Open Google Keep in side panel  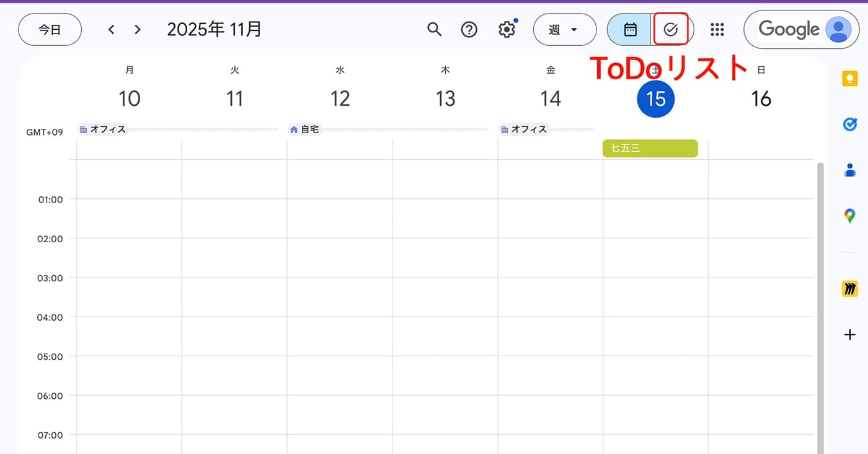[849, 79]
